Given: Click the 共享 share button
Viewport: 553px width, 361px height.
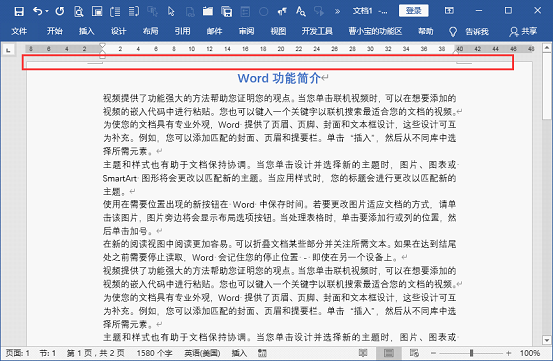Looking at the screenshot, I should 523,32.
